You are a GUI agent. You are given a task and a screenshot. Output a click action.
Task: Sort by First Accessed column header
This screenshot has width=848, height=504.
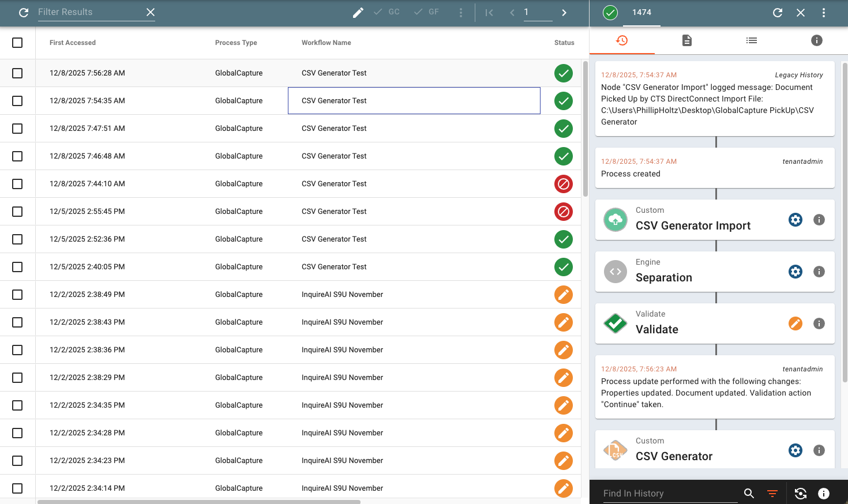tap(73, 43)
